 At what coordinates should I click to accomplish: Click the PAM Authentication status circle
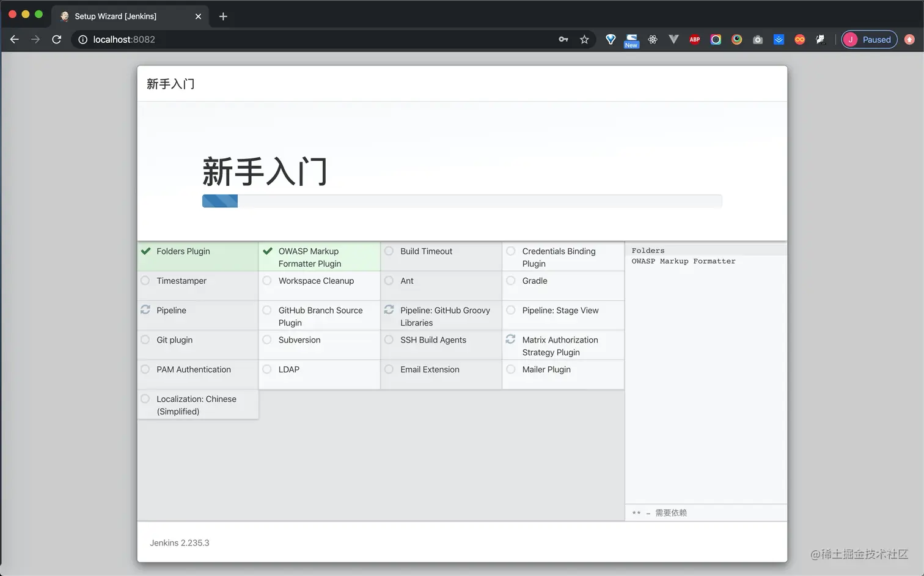pyautogui.click(x=145, y=369)
